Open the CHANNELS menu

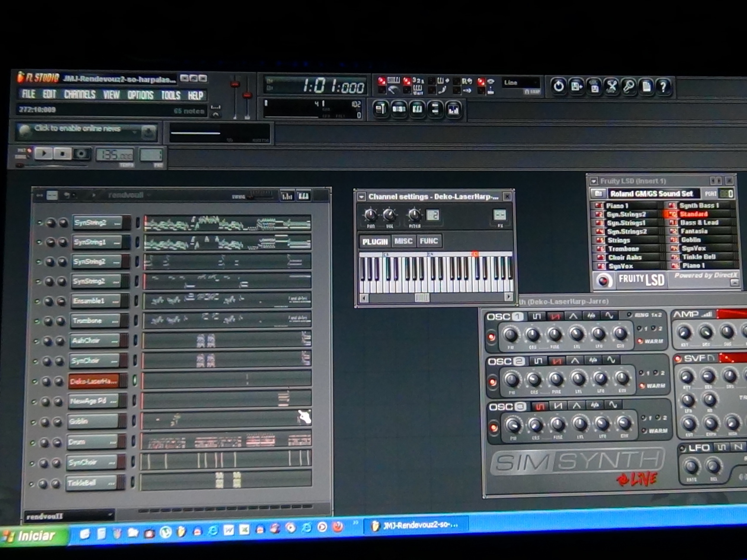point(80,94)
